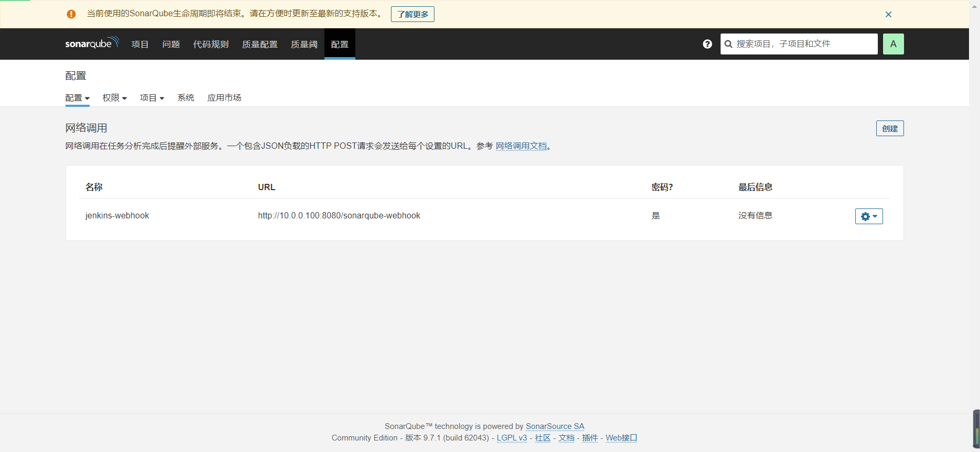The width and height of the screenshot is (980, 452).
Task: Expand the 配置 submenu dropdown
Action: (x=78, y=98)
